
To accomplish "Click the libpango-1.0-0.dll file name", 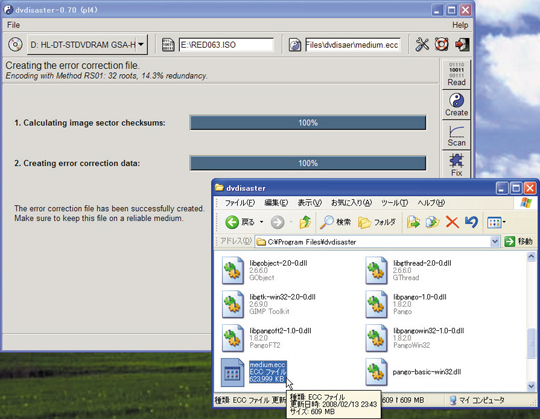I will coord(420,297).
